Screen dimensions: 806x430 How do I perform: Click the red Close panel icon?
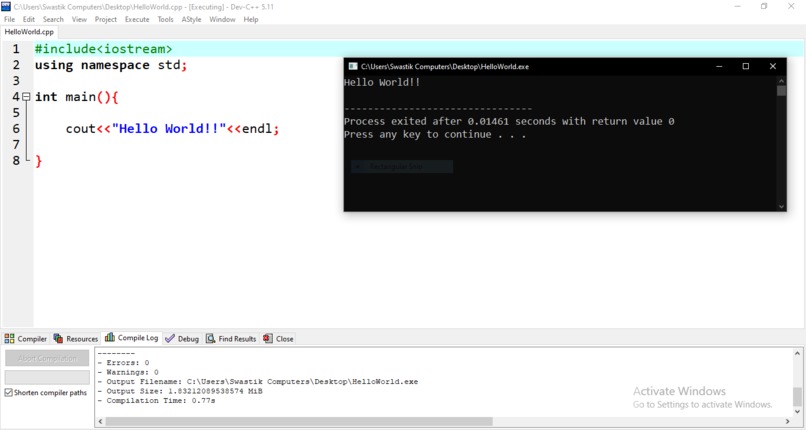pyautogui.click(x=267, y=338)
